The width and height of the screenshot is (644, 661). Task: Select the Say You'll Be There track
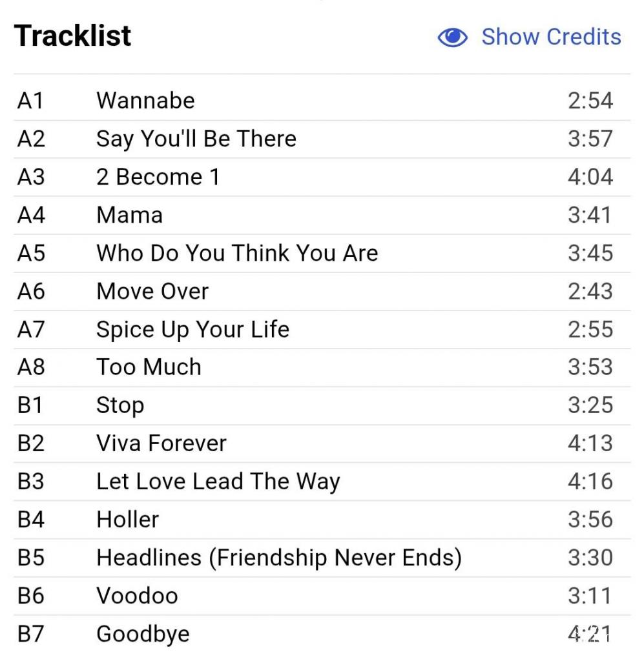point(196,139)
